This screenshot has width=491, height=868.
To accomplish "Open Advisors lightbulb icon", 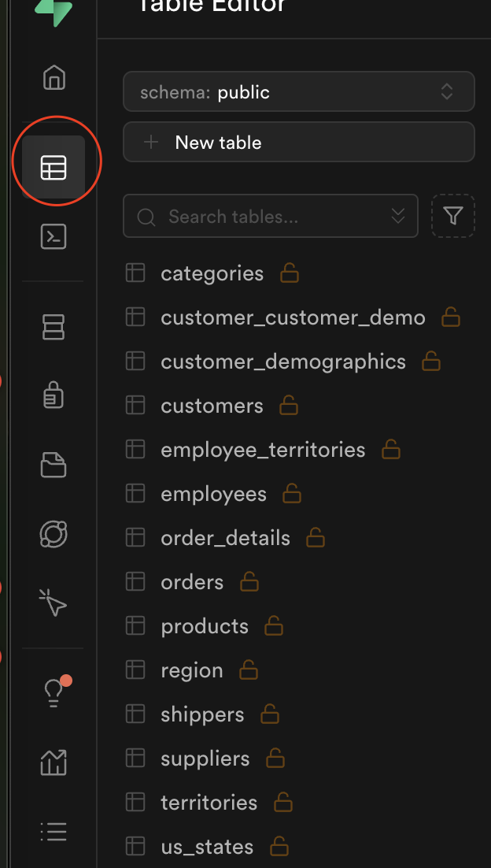I will click(x=54, y=692).
